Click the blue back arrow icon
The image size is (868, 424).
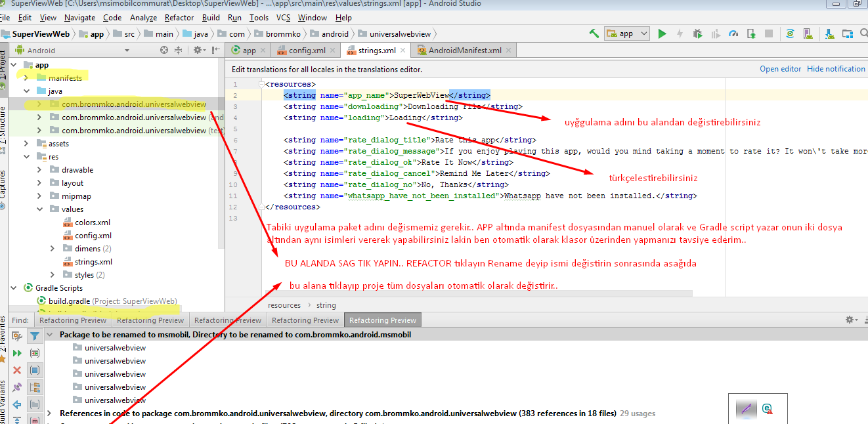click(x=18, y=404)
